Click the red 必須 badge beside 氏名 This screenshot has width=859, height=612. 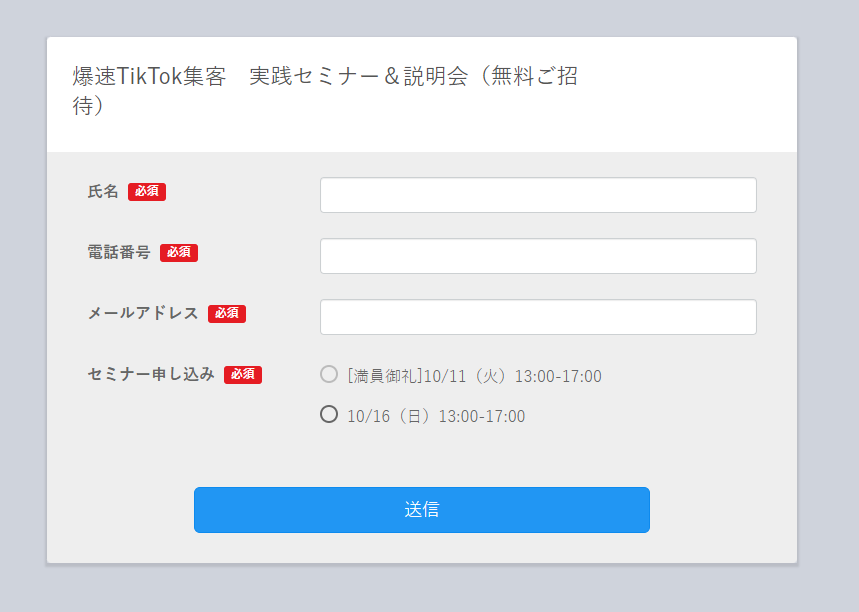pos(147,191)
